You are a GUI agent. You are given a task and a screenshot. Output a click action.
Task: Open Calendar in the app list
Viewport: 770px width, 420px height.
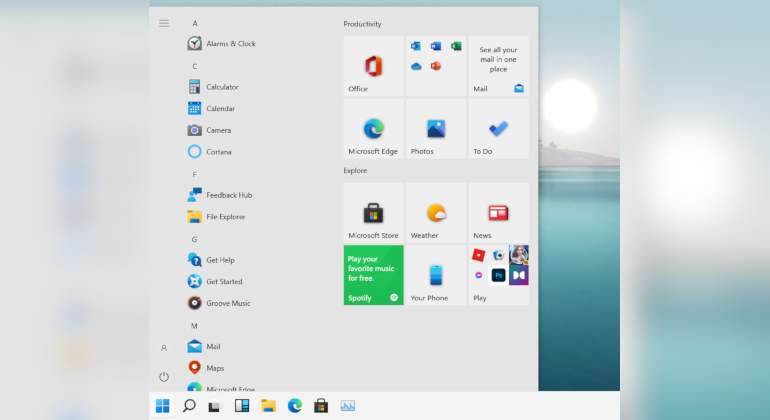(x=211, y=109)
